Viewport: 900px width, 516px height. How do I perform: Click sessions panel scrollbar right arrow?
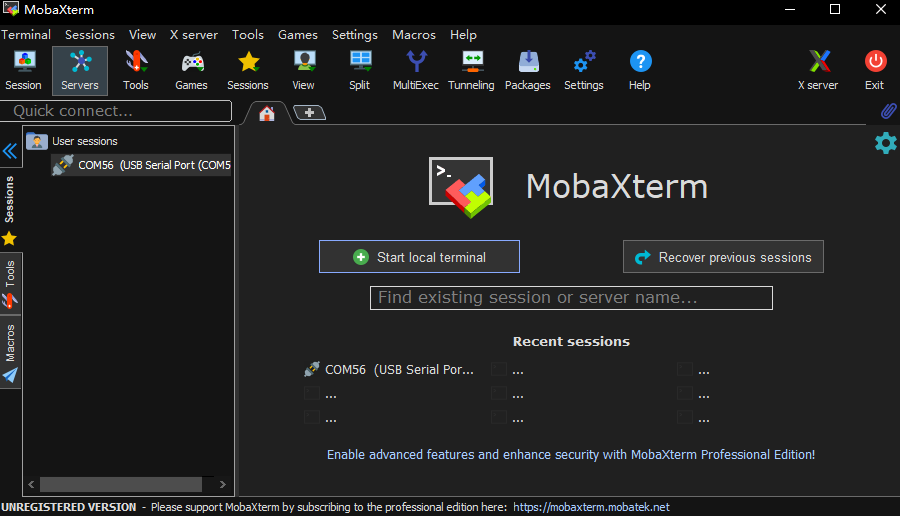(223, 484)
